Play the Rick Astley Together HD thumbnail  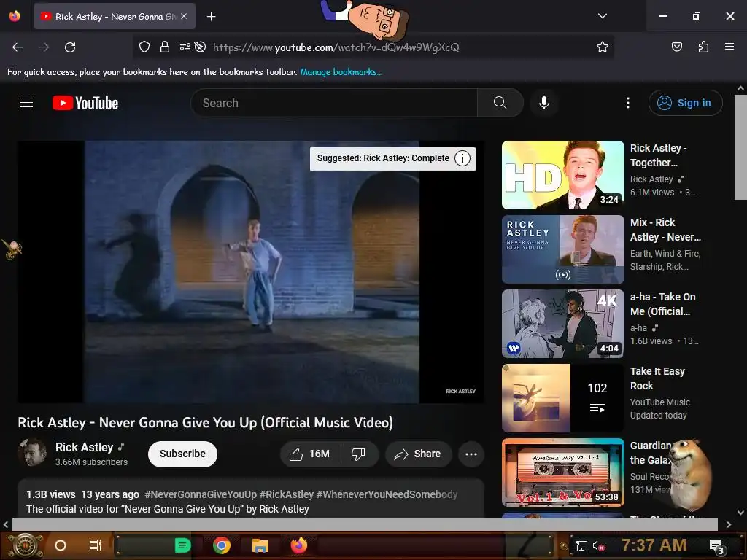click(x=562, y=175)
